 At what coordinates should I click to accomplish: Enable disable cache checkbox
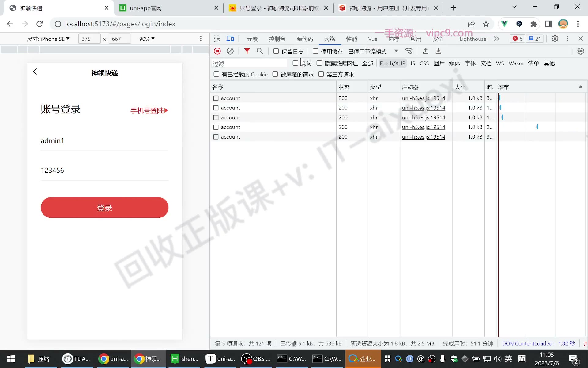[x=315, y=51]
